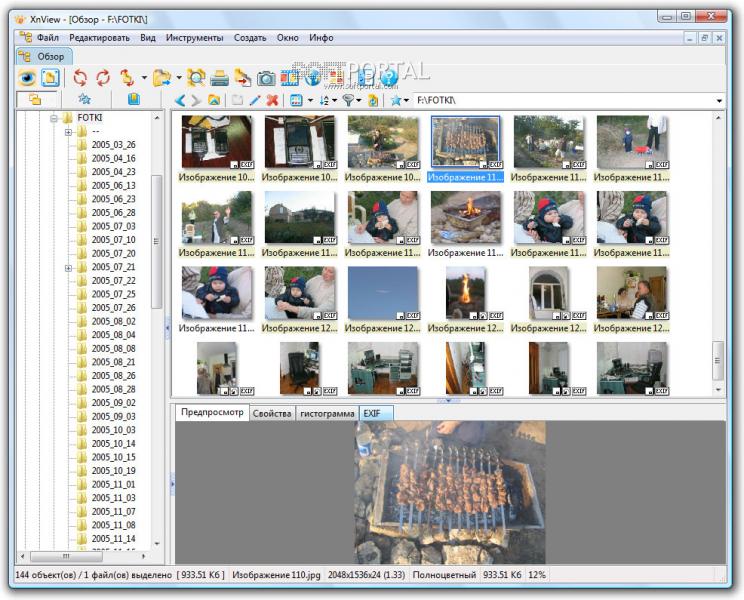
Task: Click the New folder icon
Action: click(x=237, y=100)
